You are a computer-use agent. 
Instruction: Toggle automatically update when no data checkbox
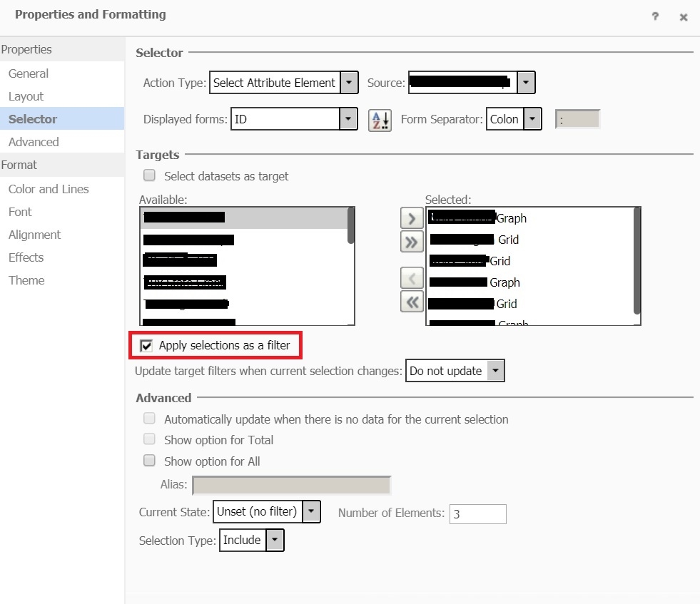[149, 419]
